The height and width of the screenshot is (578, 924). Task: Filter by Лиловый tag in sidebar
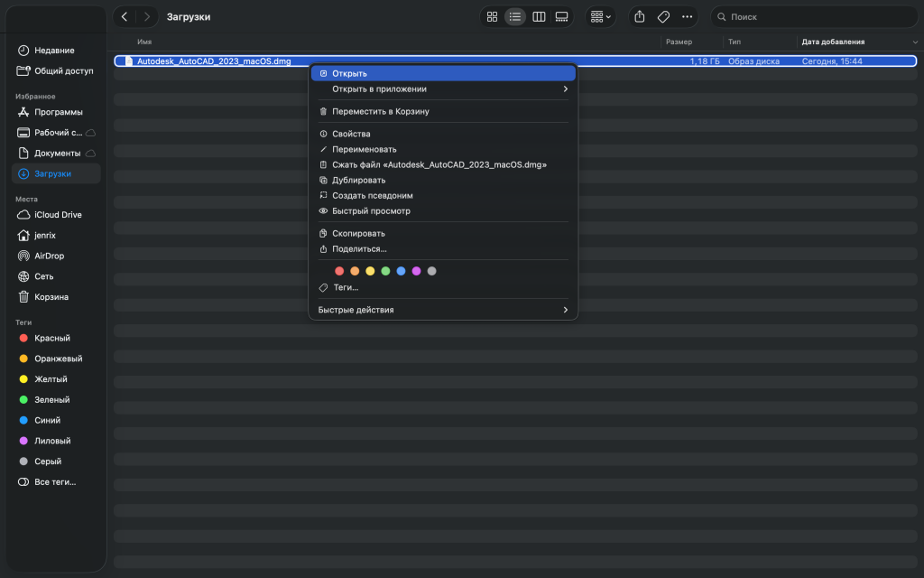point(56,441)
